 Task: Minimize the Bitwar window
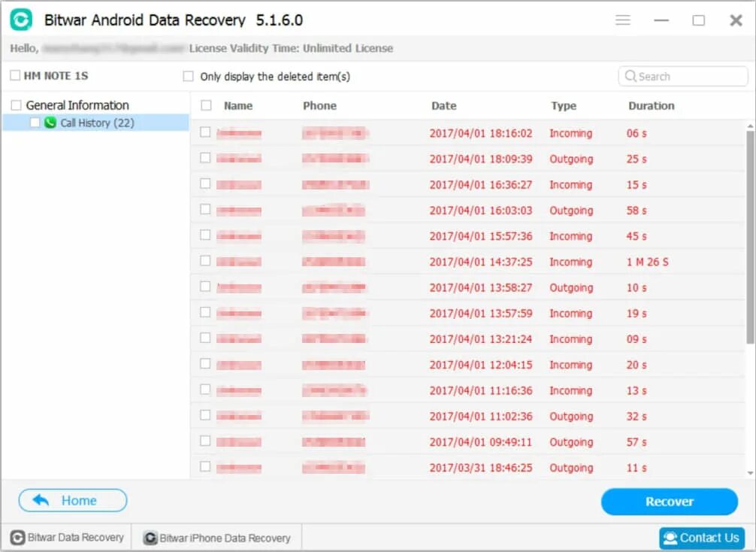661,20
